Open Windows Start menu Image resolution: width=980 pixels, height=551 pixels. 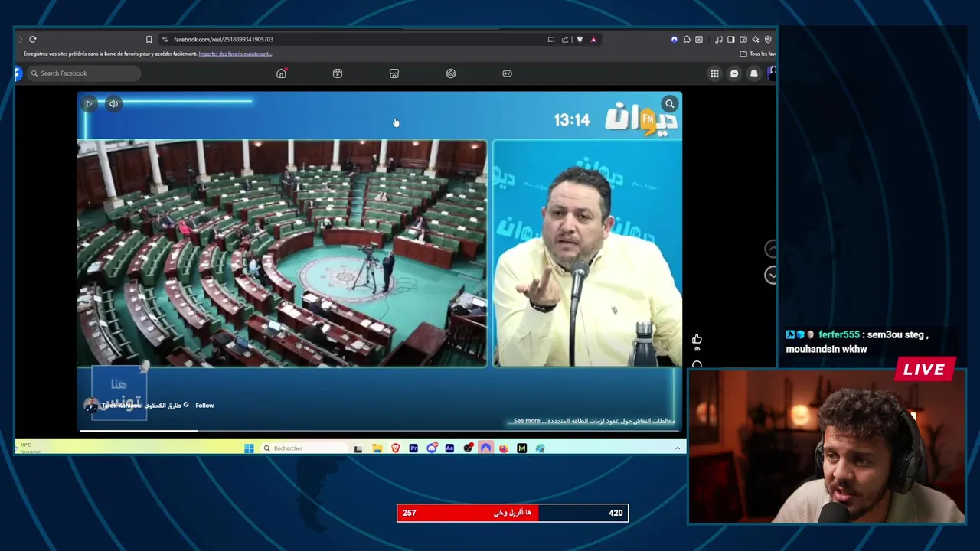point(249,448)
